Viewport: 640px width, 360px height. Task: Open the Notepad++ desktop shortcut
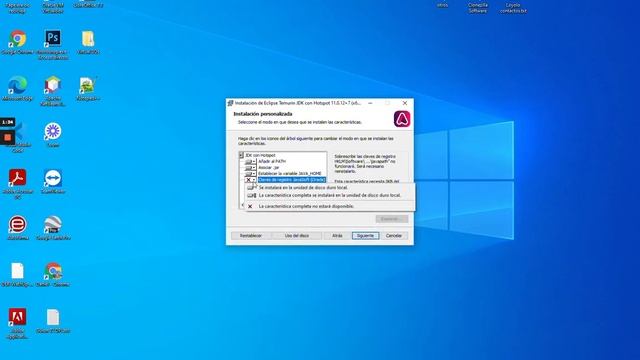click(x=88, y=85)
